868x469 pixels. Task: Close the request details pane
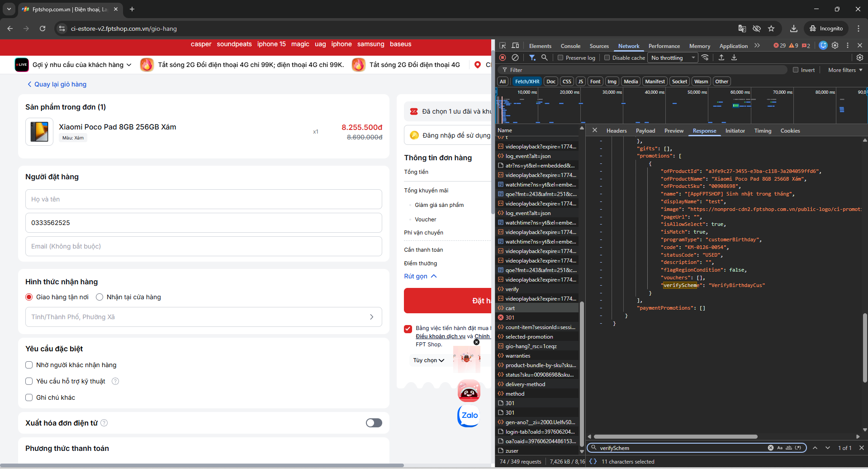click(x=595, y=130)
